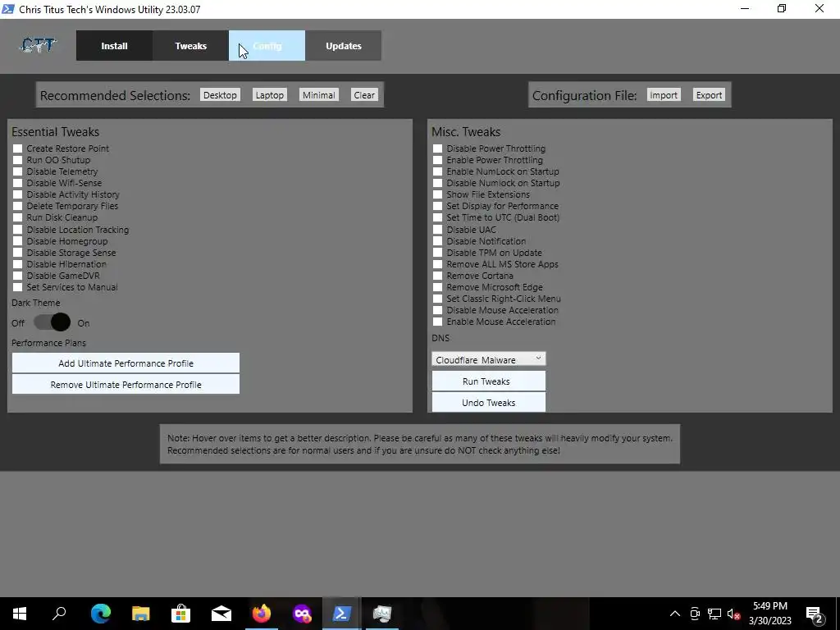Launch Microsoft Edge from taskbar

click(x=100, y=613)
